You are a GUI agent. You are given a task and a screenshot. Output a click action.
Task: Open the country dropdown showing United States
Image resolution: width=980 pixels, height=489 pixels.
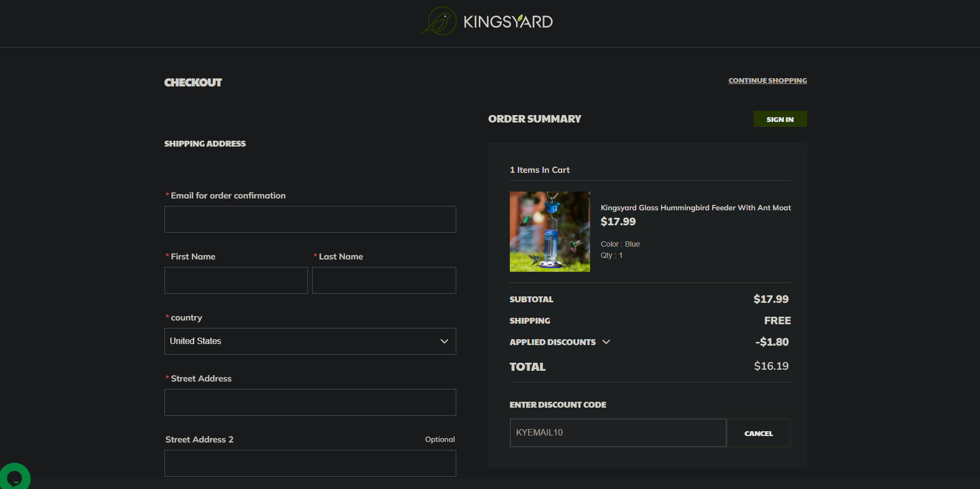coord(310,341)
